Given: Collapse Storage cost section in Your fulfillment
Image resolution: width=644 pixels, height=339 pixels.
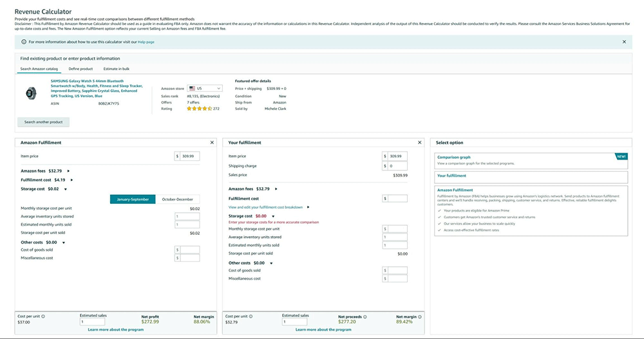Looking at the screenshot, I should [x=273, y=216].
